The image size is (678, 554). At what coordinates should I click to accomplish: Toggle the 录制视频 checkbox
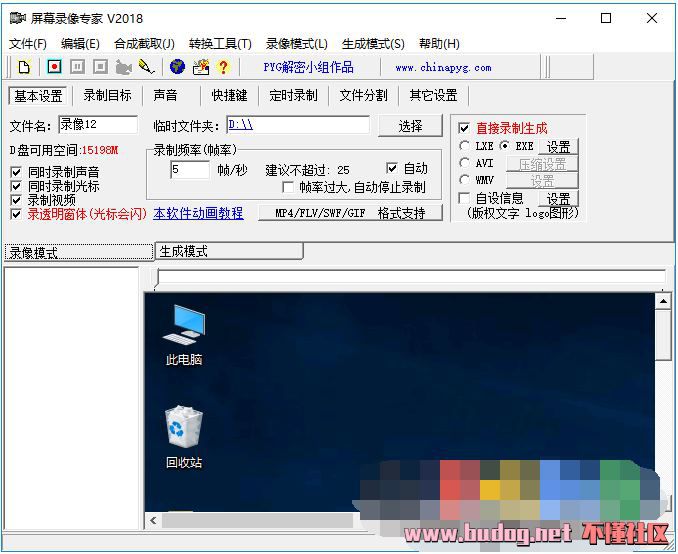tap(16, 200)
